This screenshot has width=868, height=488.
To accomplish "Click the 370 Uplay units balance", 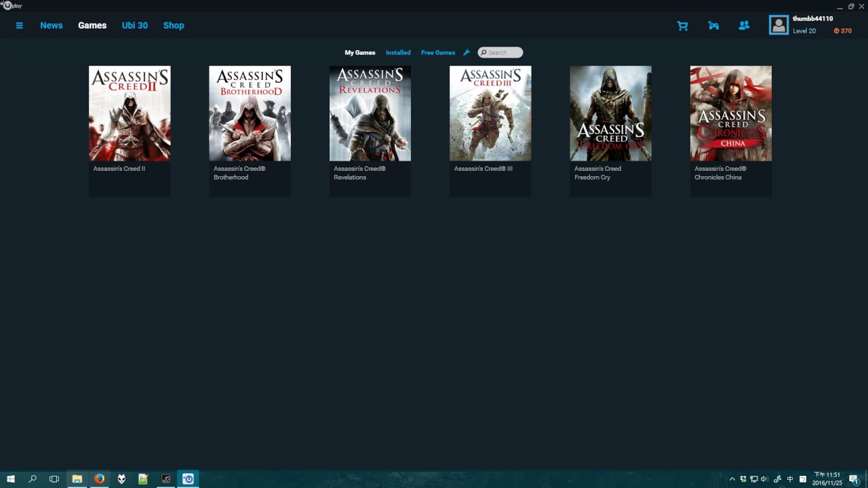I will pyautogui.click(x=843, y=31).
